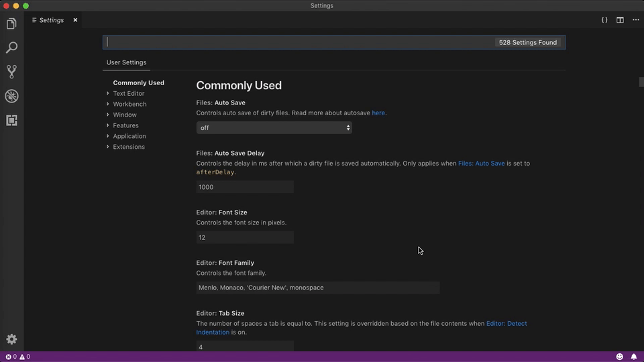Open the Search view in activity bar

[11, 48]
